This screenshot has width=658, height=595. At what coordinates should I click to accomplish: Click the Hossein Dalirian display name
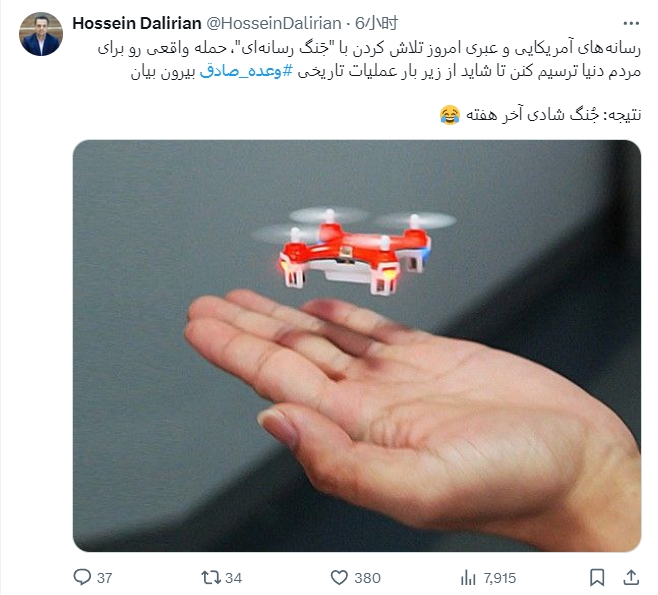coord(137,23)
